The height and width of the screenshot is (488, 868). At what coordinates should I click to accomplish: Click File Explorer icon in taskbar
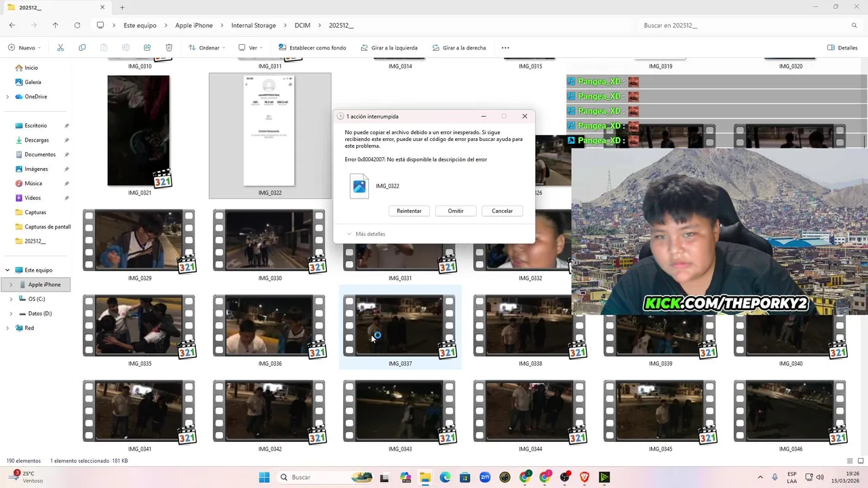(x=425, y=477)
